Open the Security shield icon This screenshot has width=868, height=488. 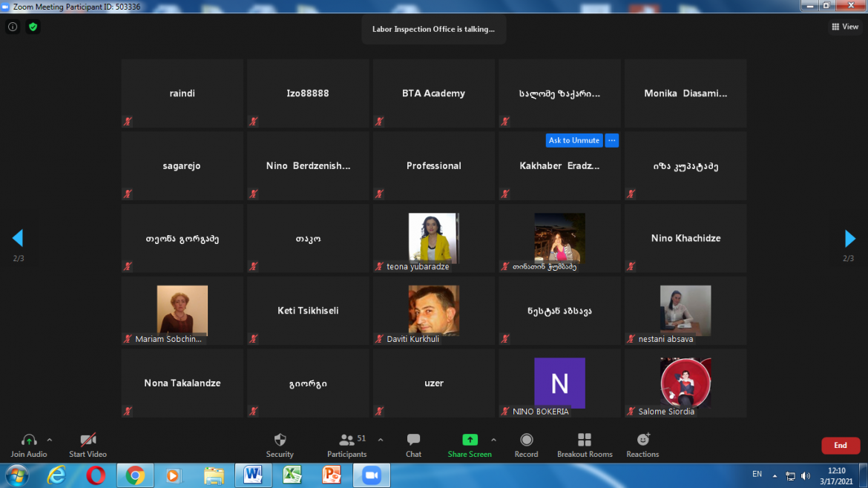(x=280, y=440)
